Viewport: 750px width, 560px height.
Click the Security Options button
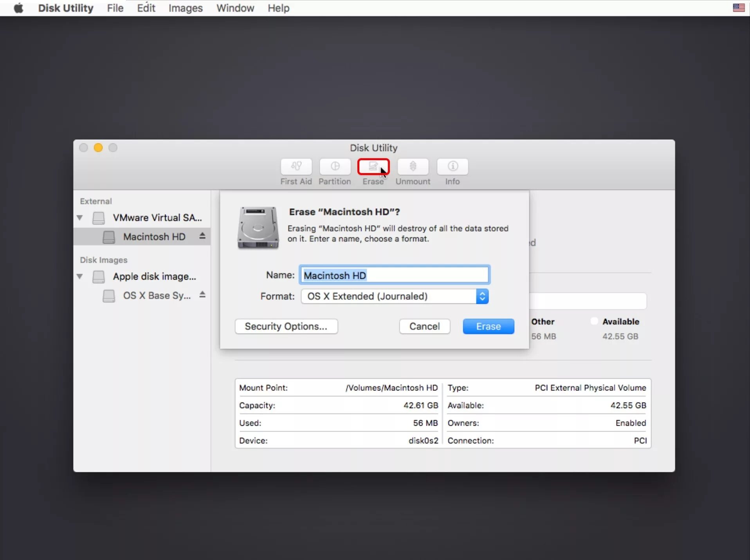point(286,326)
